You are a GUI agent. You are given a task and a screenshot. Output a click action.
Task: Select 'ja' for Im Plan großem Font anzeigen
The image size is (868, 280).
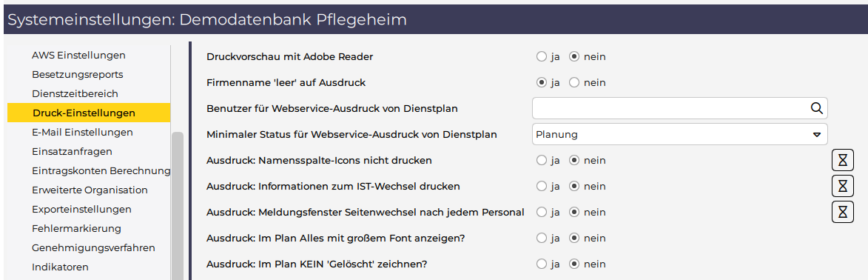541,238
